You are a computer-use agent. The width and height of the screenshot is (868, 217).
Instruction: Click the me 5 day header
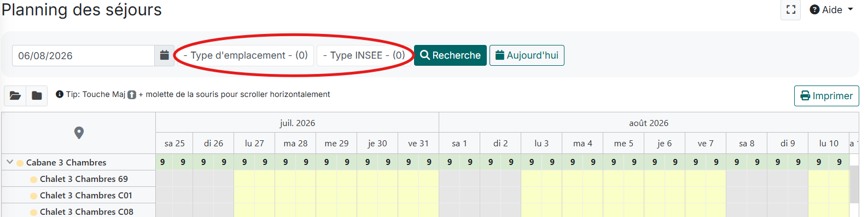[624, 144]
